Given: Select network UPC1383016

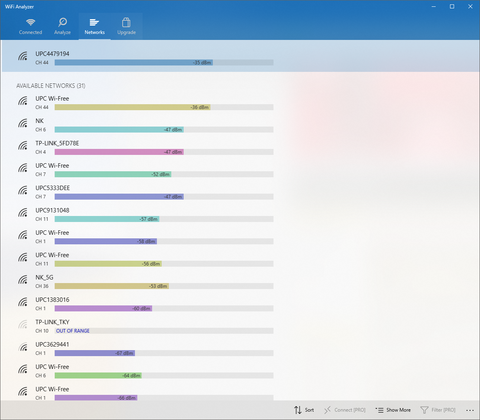Looking at the screenshot, I should 52,299.
